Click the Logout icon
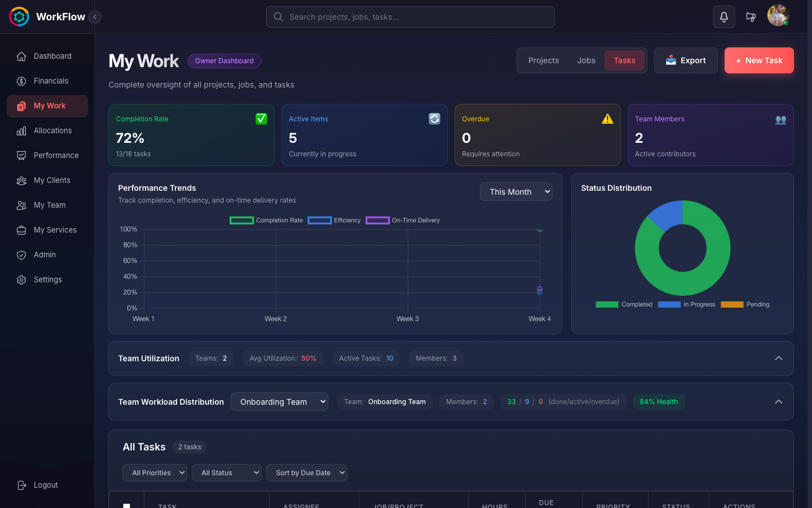Screen dimensions: 812x508 pos(21,485)
